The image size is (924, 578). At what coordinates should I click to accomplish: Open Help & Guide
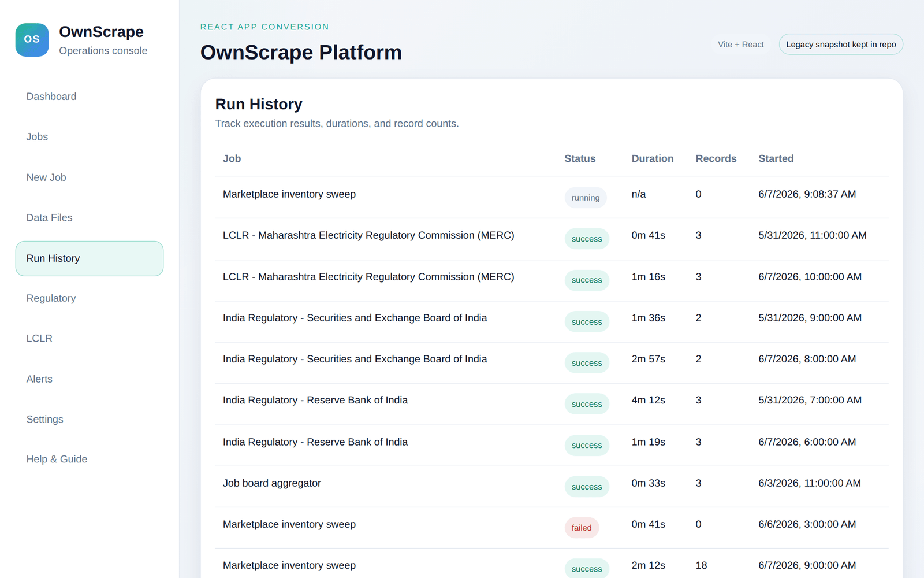tap(90, 460)
